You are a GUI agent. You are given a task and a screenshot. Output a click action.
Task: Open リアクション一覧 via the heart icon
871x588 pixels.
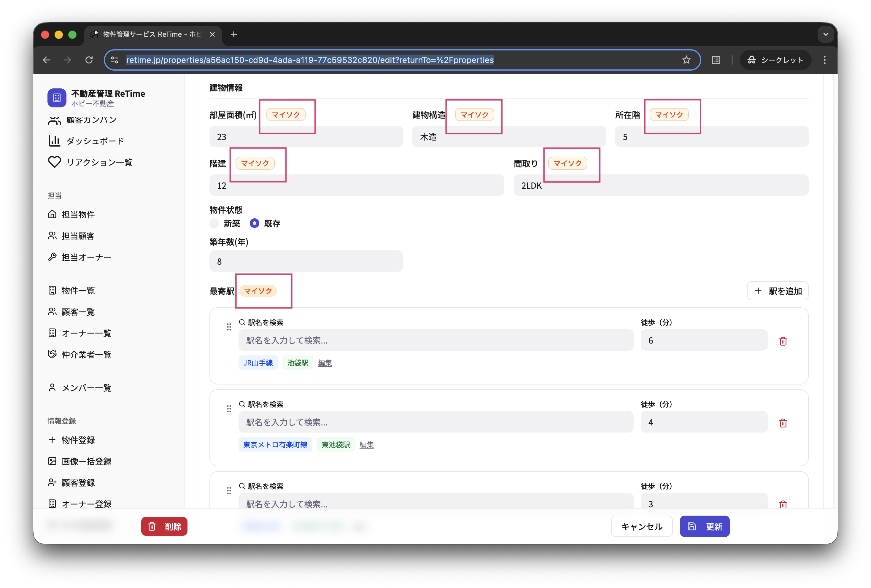pyautogui.click(x=54, y=162)
